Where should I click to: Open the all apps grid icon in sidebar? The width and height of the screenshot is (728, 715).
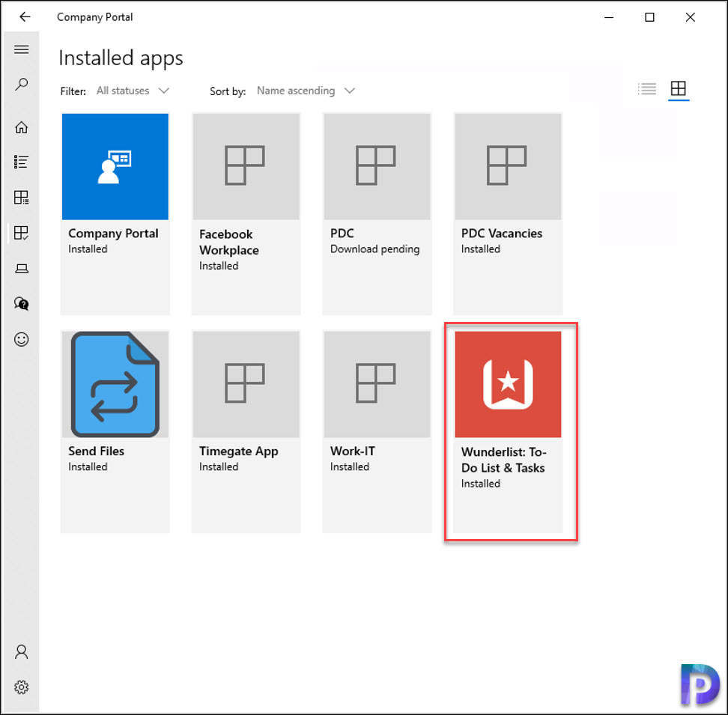coord(22,198)
